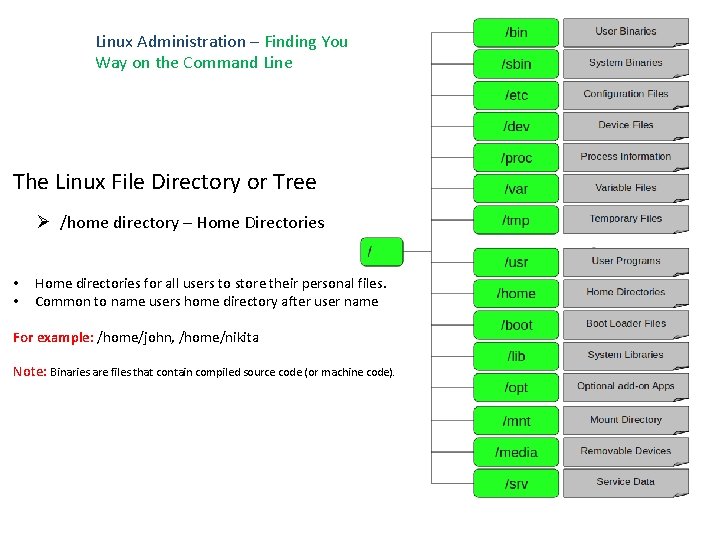Click the /mnt directory box
Screen dimensions: 720x540
pyautogui.click(x=516, y=421)
